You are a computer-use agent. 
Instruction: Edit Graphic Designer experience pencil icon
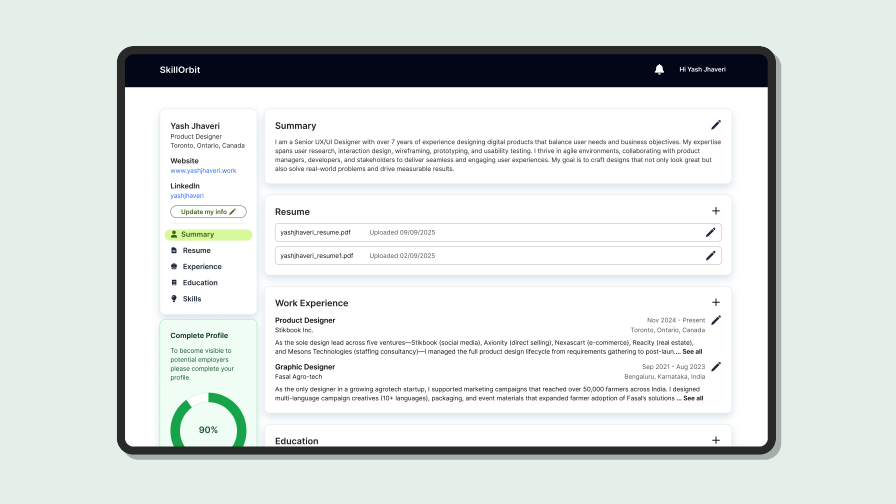pyautogui.click(x=716, y=366)
